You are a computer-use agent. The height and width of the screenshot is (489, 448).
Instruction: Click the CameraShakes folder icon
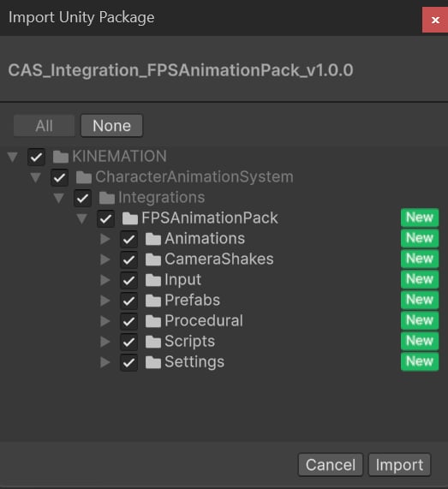coord(153,259)
